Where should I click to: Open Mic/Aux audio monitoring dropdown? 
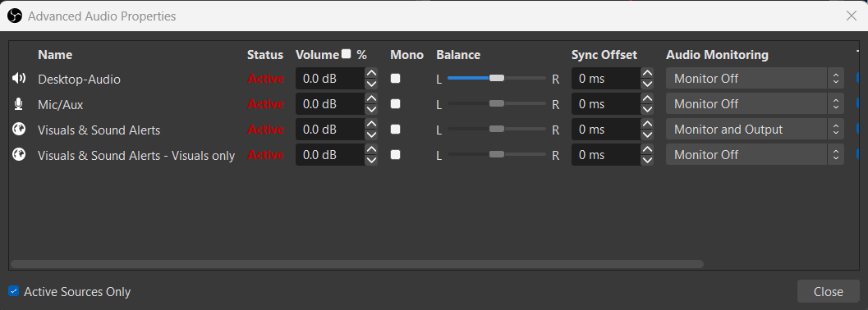pos(755,104)
